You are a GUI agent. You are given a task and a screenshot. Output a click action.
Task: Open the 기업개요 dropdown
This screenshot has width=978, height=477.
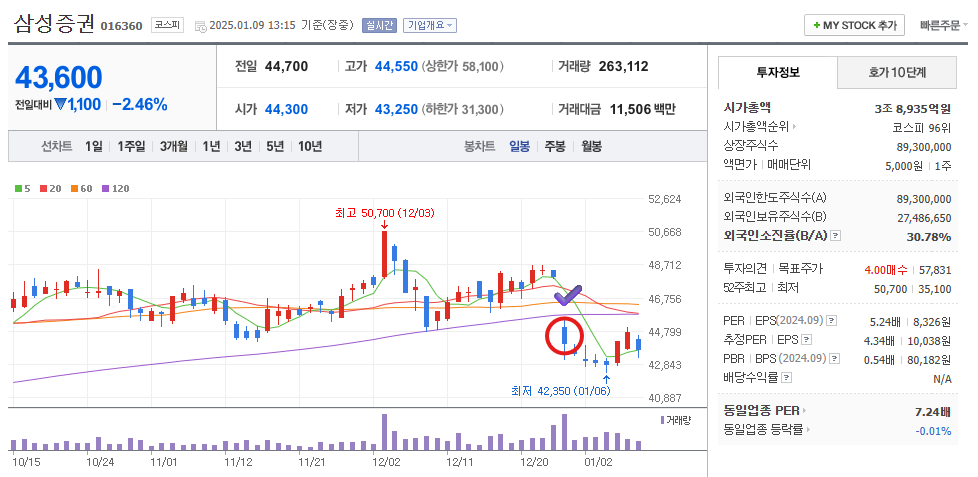coord(430,26)
